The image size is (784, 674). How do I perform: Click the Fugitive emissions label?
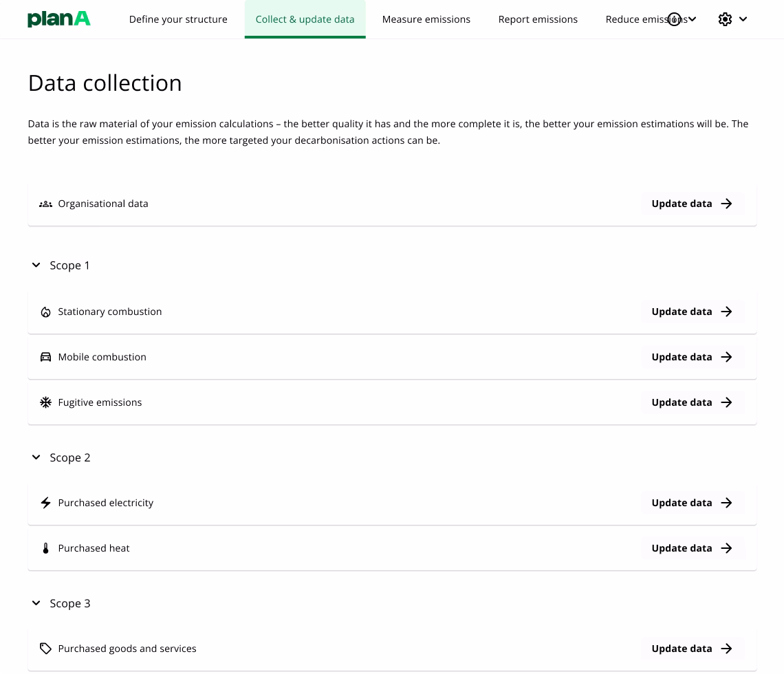[100, 402]
